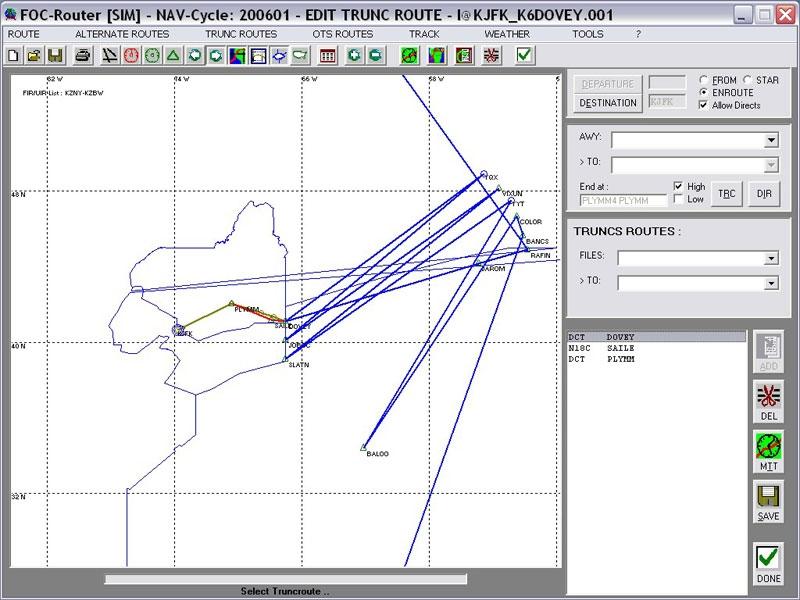Image resolution: width=800 pixels, height=600 pixels.
Task: Click the green triangle waypoint toolbar icon
Action: 174,56
